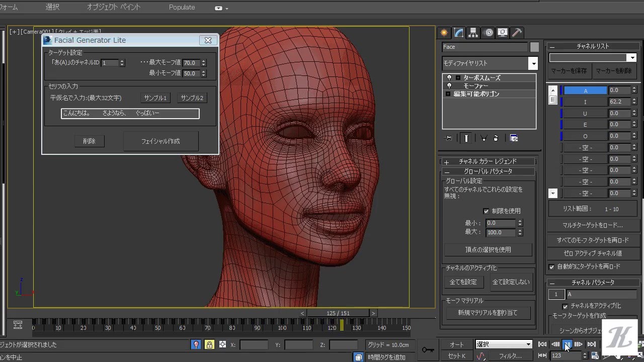Click the Face object color swatch
Viewport: 644px width, 362px height.
tap(534, 47)
